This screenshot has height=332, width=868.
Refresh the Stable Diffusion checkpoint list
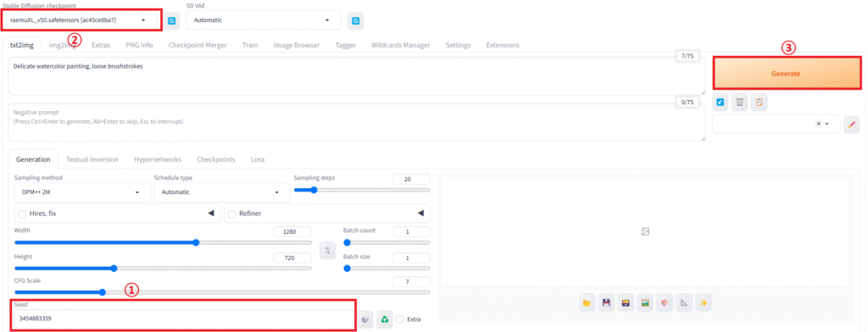(x=171, y=20)
